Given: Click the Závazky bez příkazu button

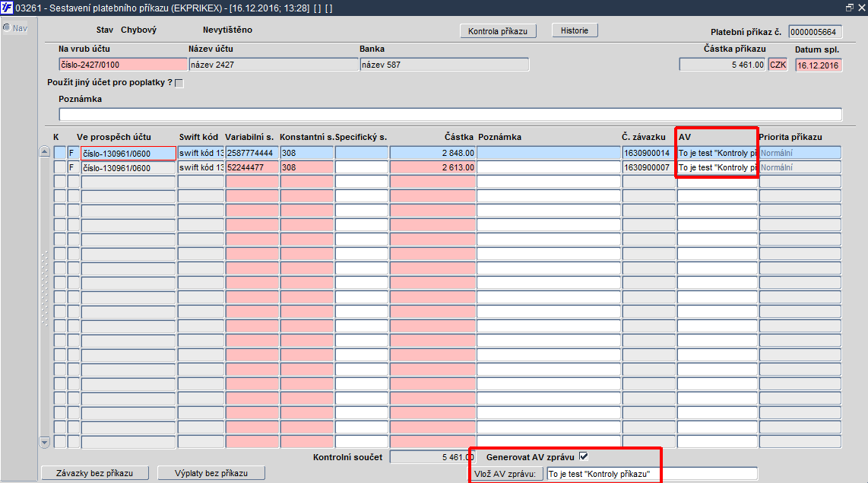Looking at the screenshot, I should (95, 473).
